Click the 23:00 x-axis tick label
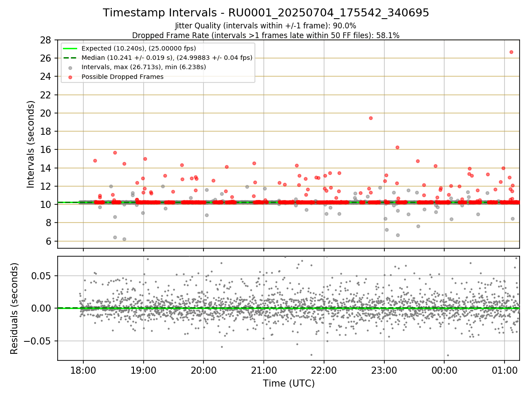This screenshot has width=532, height=399. (x=384, y=370)
